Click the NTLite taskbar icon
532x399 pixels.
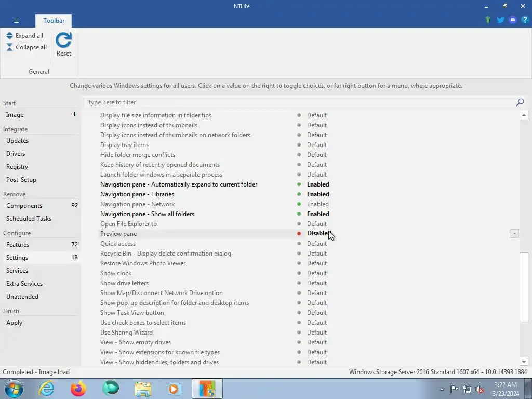point(207,389)
